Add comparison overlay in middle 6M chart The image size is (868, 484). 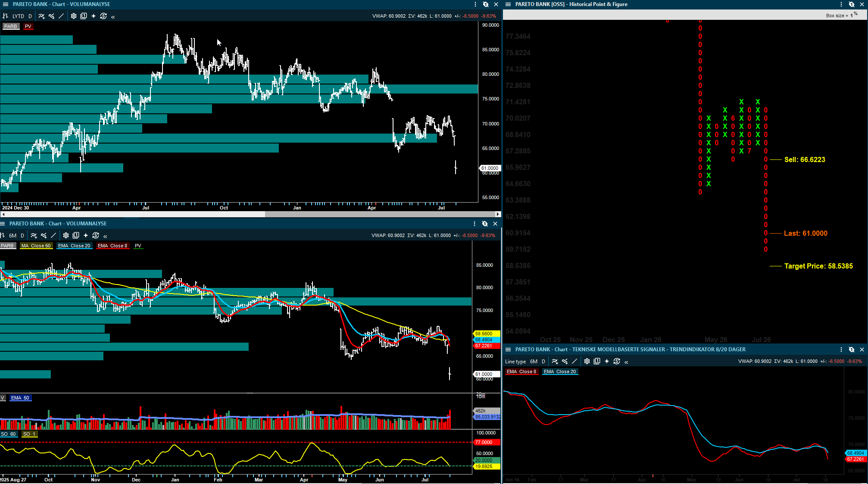click(44, 235)
